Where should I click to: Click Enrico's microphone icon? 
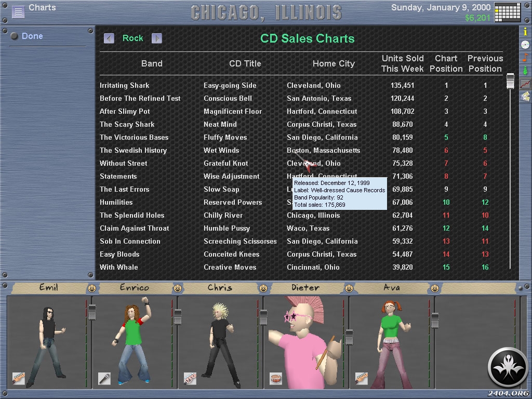[x=104, y=378]
